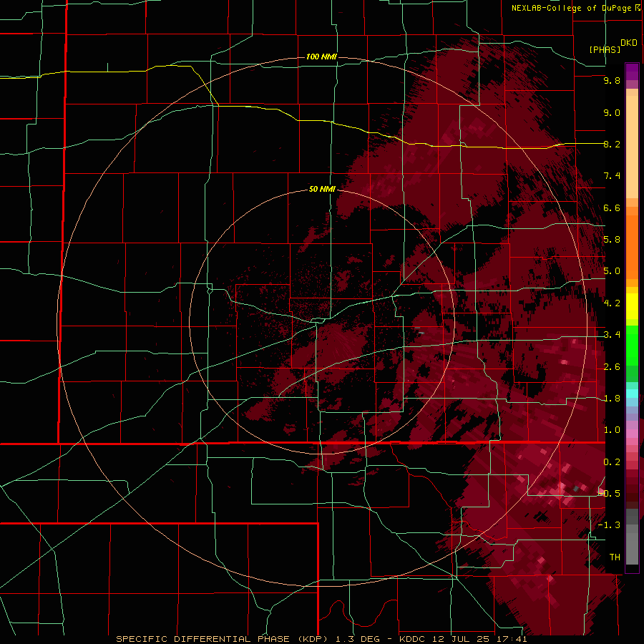Click the 2.6 scale value
Screen dimensions: 644x644
[x=612, y=367]
